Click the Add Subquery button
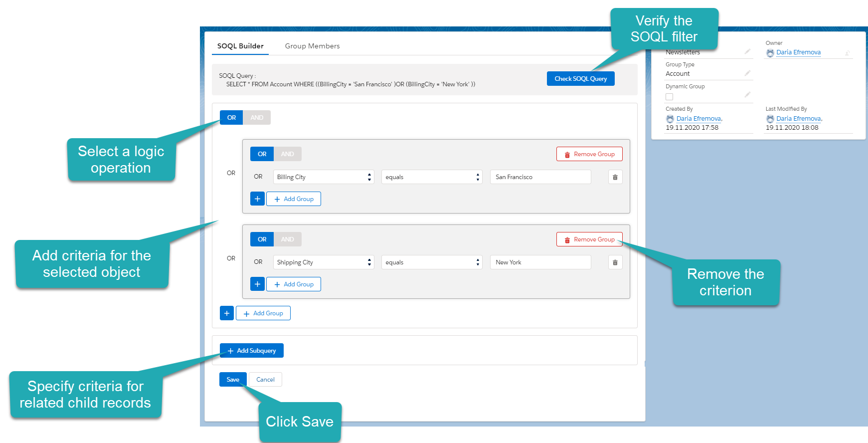Image resolution: width=868 pixels, height=443 pixels. click(252, 350)
